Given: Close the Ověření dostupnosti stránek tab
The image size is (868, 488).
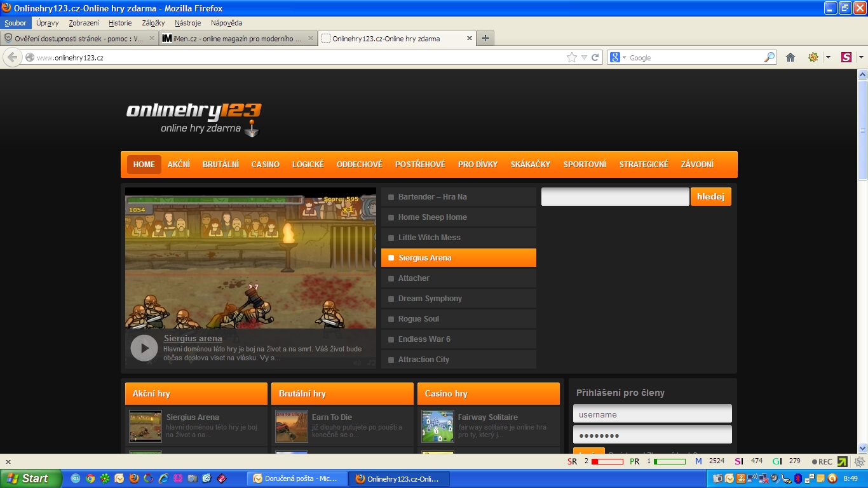Looking at the screenshot, I should (152, 38).
